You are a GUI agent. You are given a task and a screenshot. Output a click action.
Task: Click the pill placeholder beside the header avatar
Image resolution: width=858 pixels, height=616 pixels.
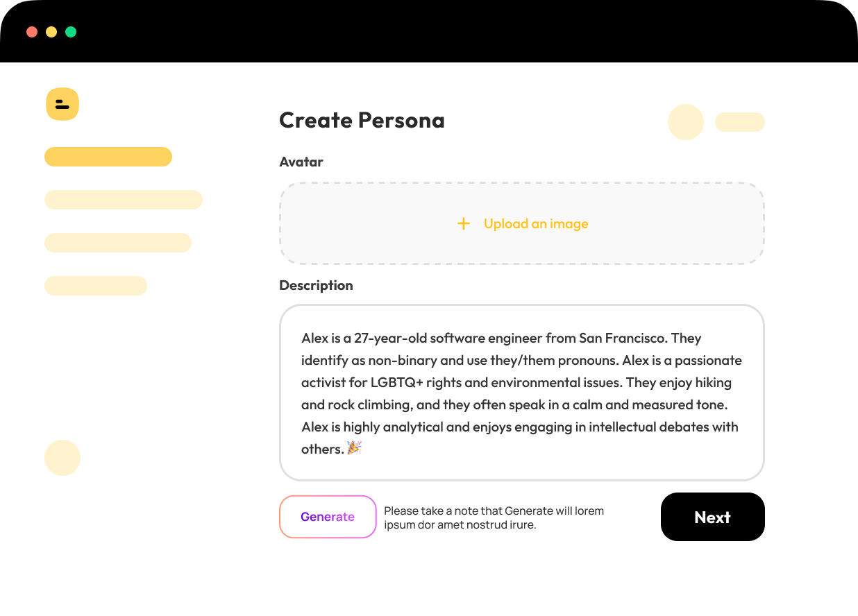pos(740,122)
